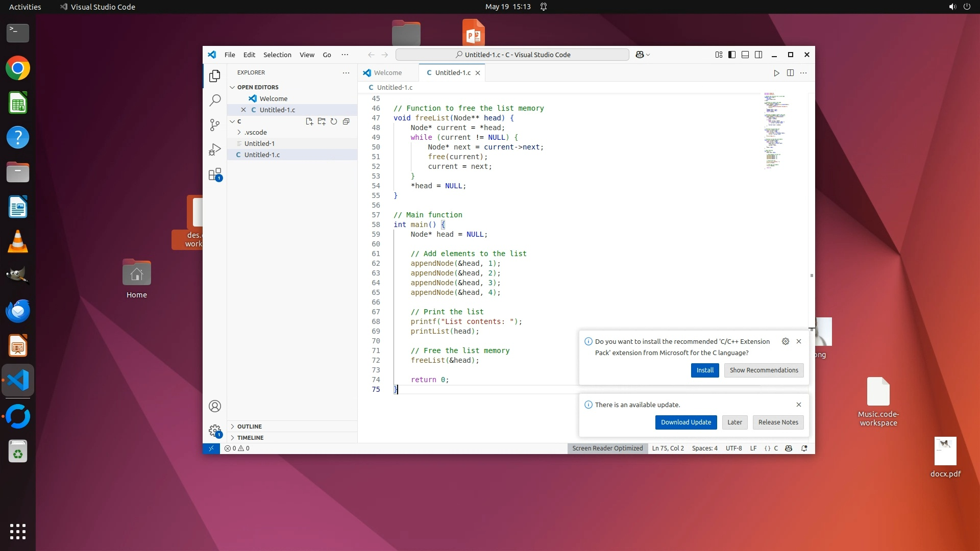980x551 pixels.
Task: Click the Download Update button
Action: click(x=685, y=422)
